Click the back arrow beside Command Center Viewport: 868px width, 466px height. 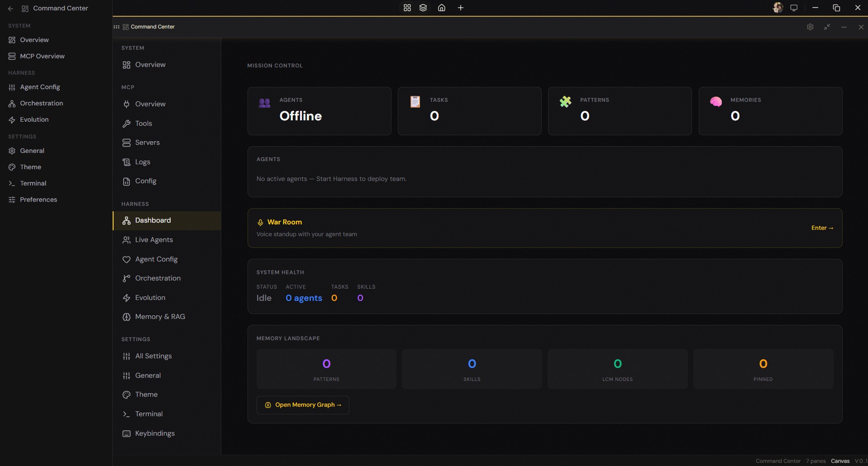pos(11,9)
